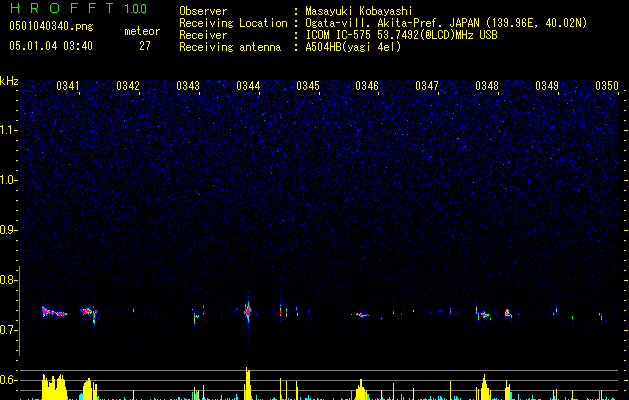Click the 0349 time marker
Image resolution: width=629 pixels, height=400 pixels.
[x=547, y=86]
